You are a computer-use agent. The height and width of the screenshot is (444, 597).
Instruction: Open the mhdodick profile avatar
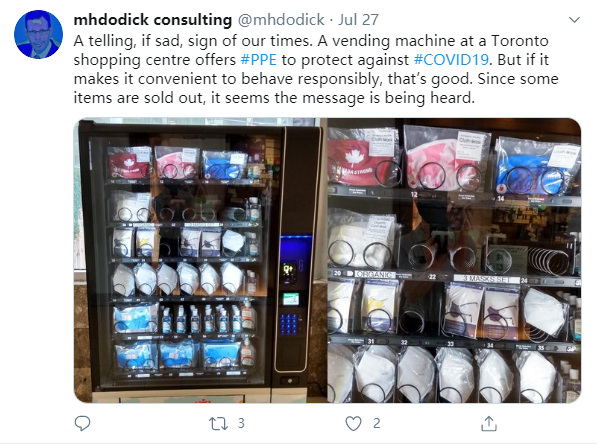coord(38,34)
